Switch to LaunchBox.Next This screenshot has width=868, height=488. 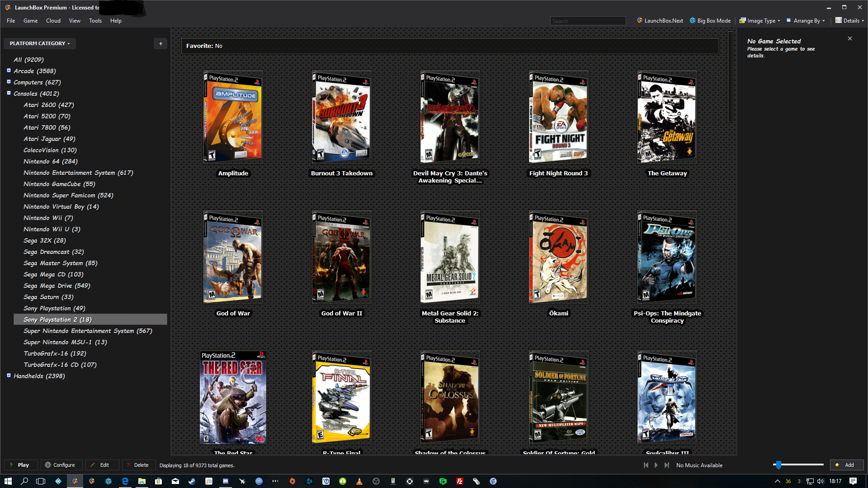tap(660, 21)
